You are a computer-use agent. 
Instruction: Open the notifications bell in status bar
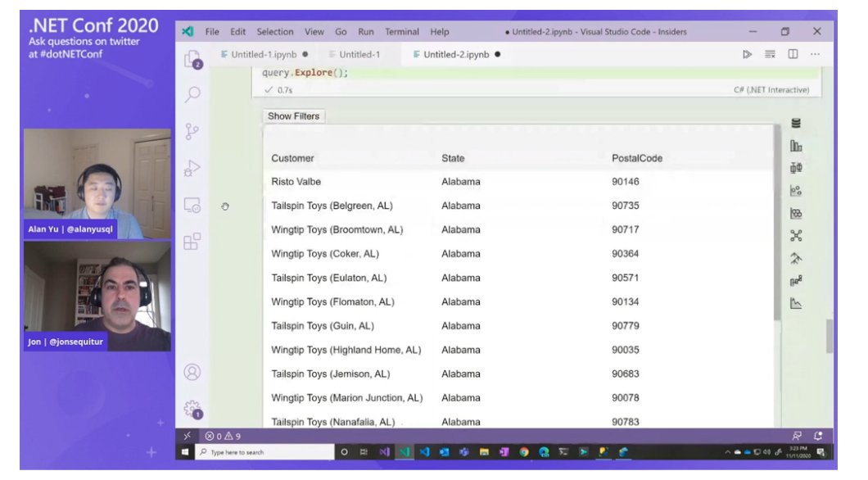click(x=818, y=437)
